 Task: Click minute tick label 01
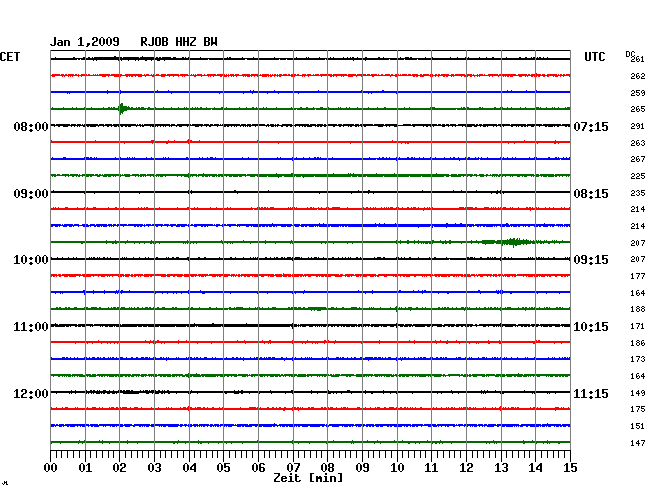(x=85, y=468)
